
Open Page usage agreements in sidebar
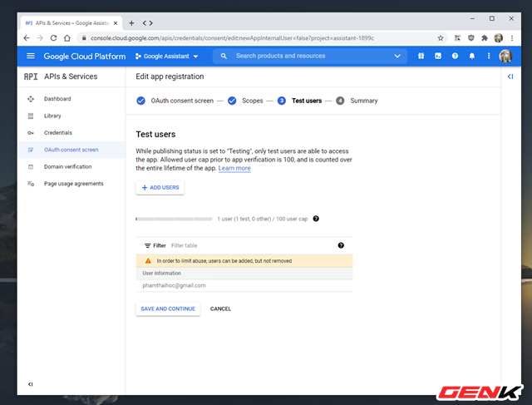coord(71,184)
